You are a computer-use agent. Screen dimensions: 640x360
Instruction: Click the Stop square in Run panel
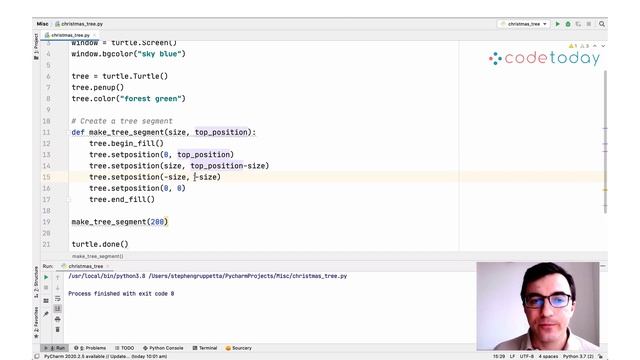coord(46,288)
